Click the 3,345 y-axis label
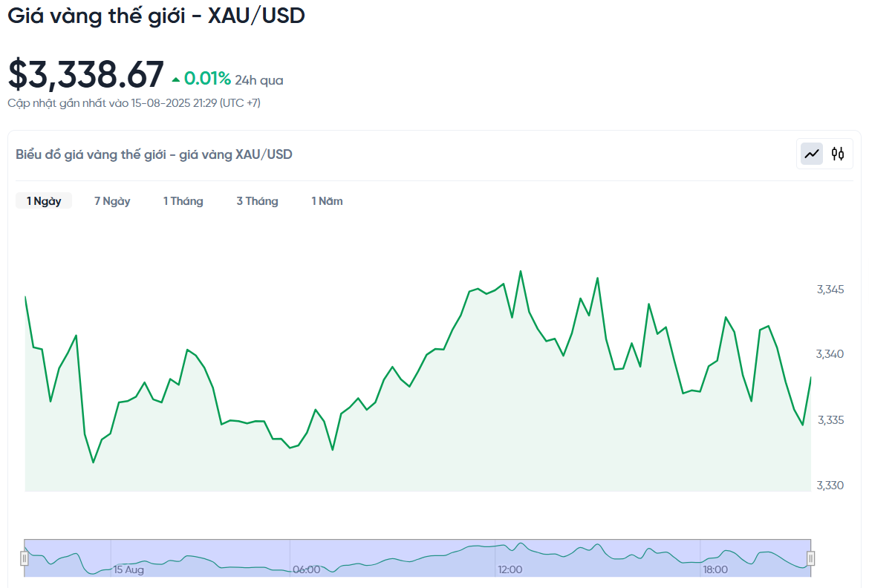 (830, 290)
